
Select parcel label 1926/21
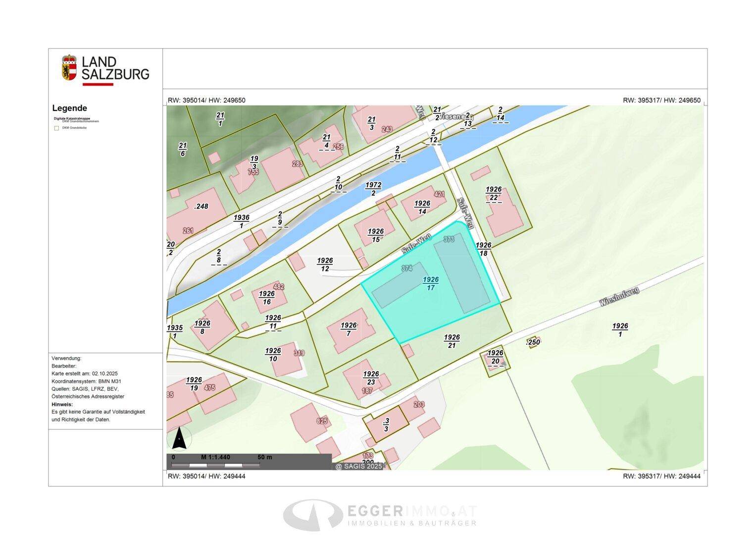tap(452, 341)
